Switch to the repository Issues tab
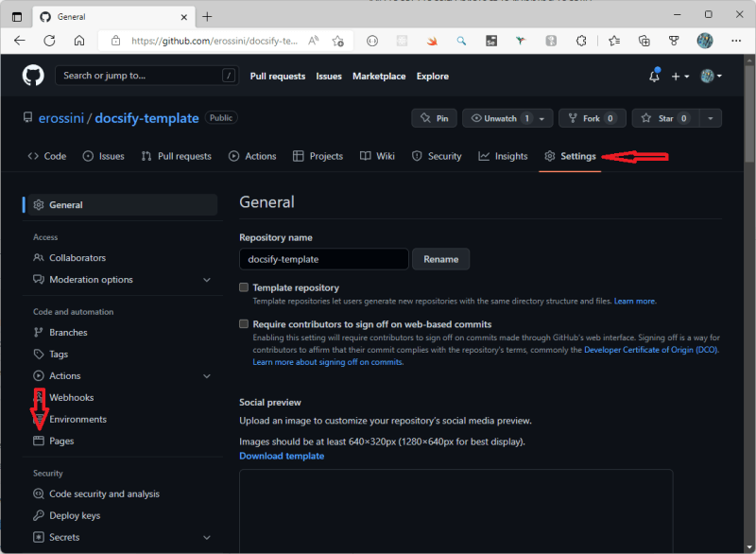Image resolution: width=756 pixels, height=554 pixels. coord(104,156)
